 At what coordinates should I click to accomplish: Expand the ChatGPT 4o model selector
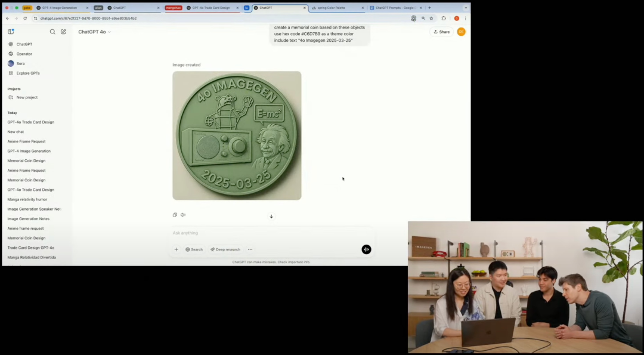[x=94, y=32]
